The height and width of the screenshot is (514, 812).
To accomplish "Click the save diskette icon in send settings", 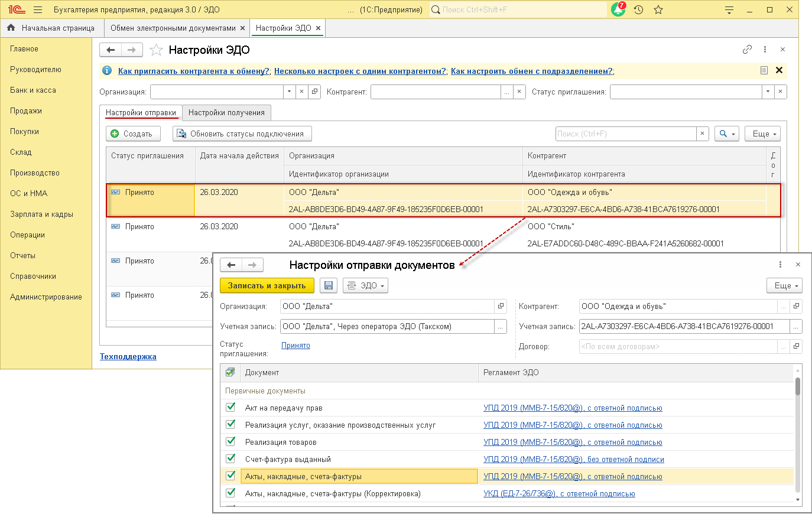I will tap(329, 285).
